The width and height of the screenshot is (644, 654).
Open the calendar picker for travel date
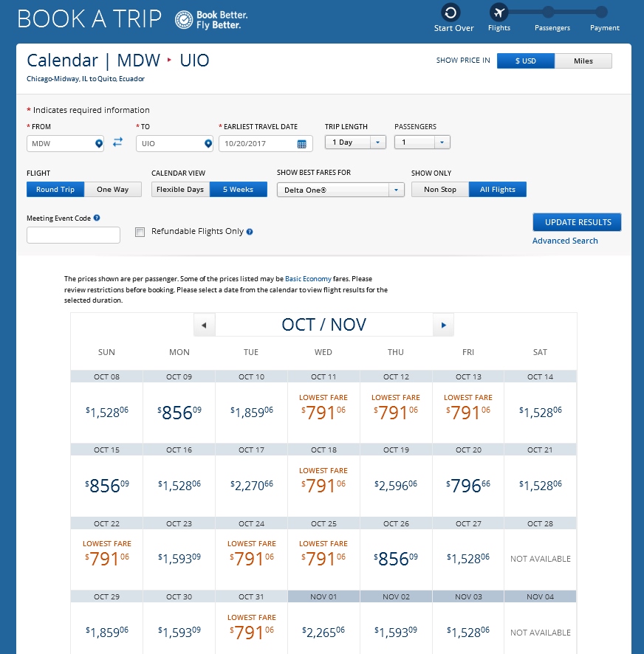point(302,144)
